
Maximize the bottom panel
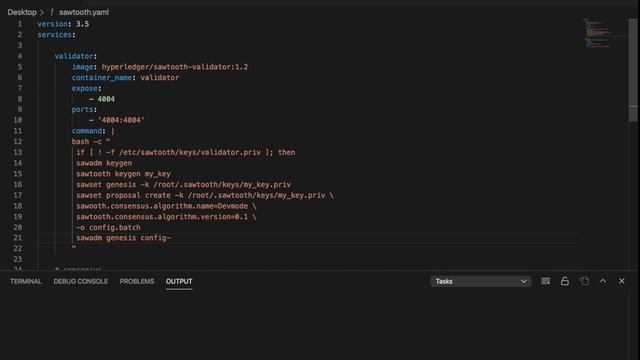(x=603, y=281)
